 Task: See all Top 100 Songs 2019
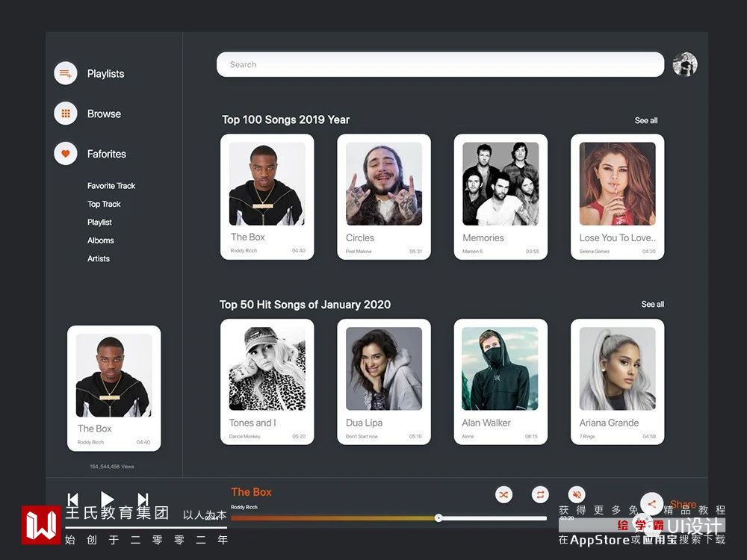pos(646,120)
